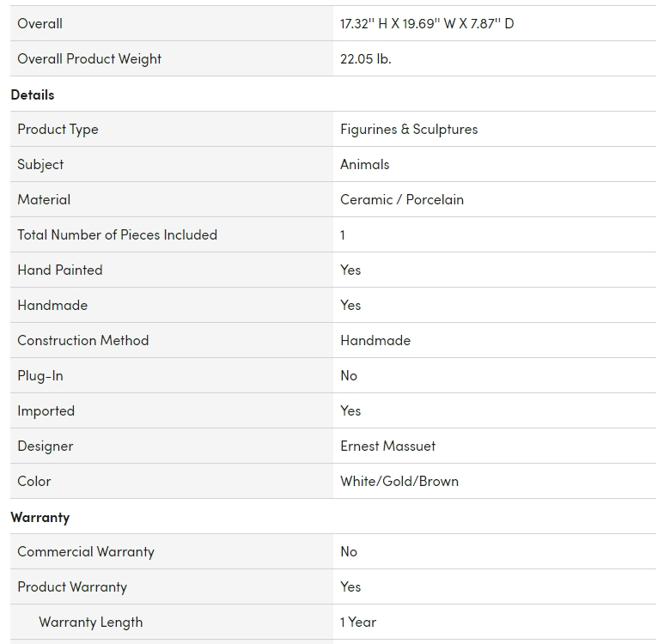Select the Plug-In No value
Screen dimensions: 658x644
[349, 376]
